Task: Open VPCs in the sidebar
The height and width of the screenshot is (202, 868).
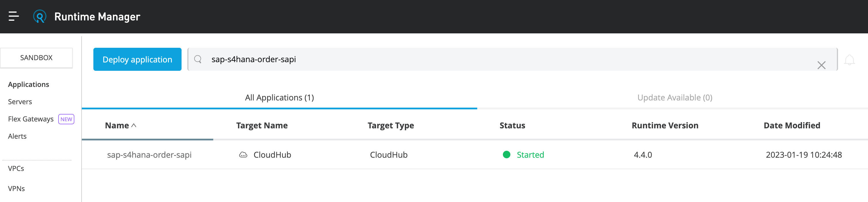Action: [16, 168]
